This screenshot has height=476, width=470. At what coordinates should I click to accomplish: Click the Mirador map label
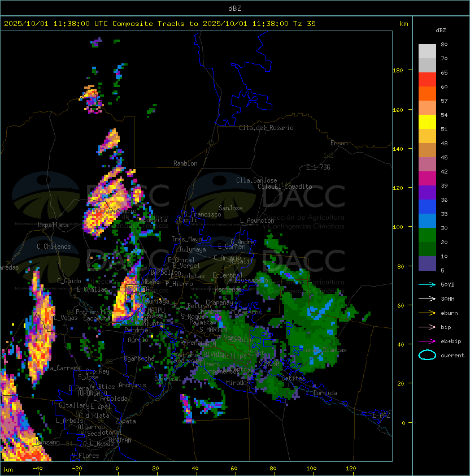pyautogui.click(x=238, y=383)
